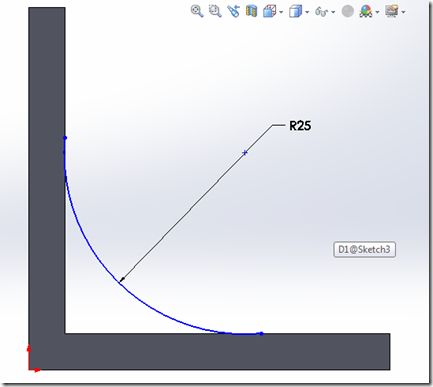Click the View Settings monitor icon

(392, 11)
